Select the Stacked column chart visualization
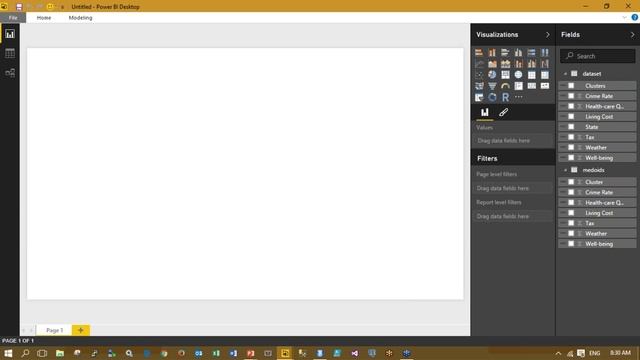Image resolution: width=640 pixels, height=360 pixels. [492, 53]
